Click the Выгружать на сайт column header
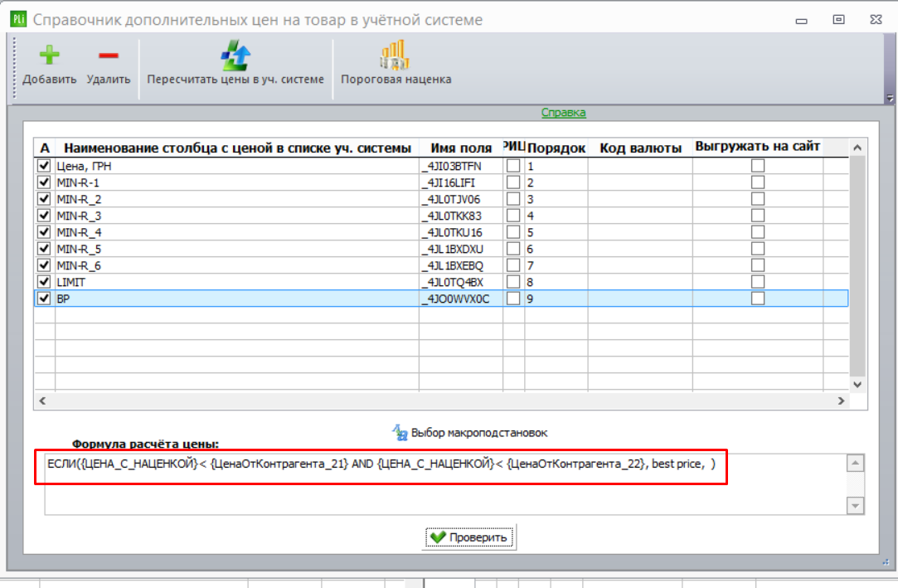Screen dimensions: 898x588 tap(758, 147)
